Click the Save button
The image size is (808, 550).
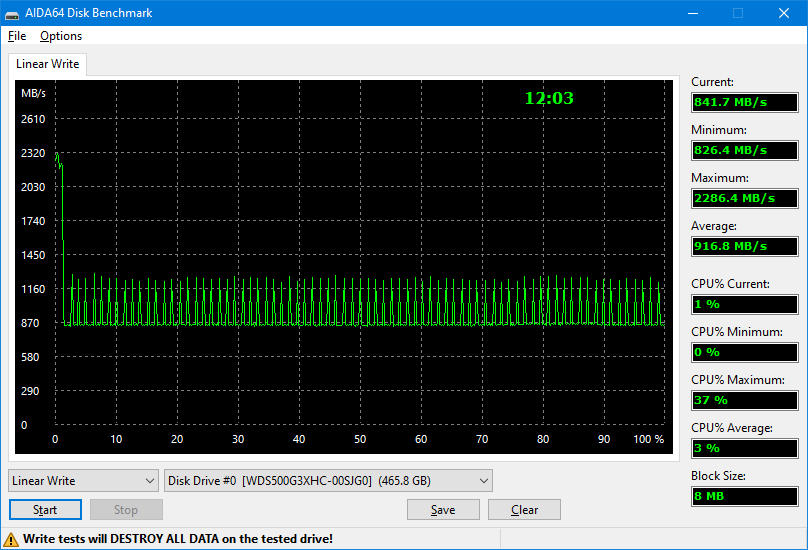point(443,510)
